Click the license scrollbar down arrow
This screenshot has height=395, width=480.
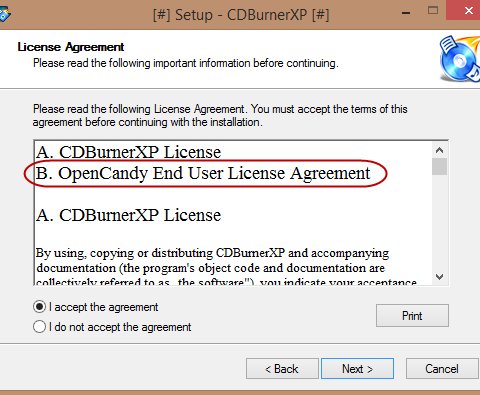click(x=439, y=277)
